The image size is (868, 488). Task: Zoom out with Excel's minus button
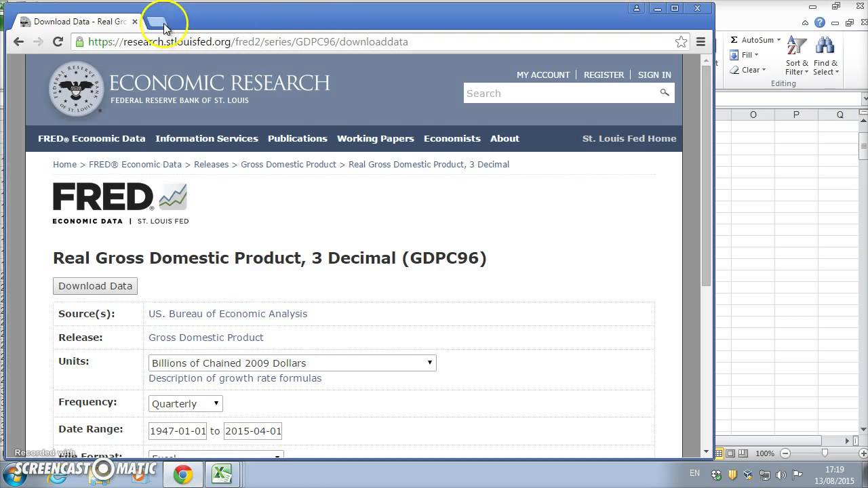785,453
